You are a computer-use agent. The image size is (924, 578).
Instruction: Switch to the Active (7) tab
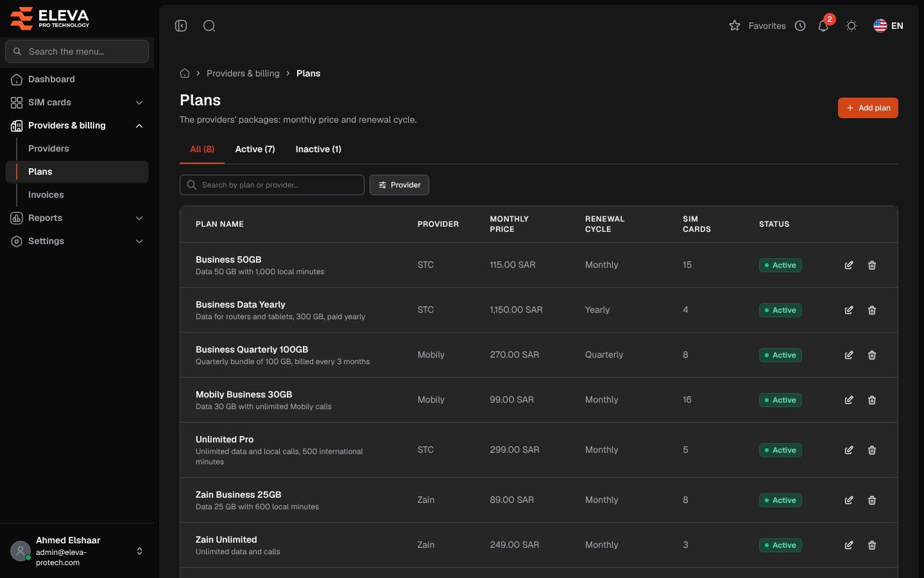[255, 149]
